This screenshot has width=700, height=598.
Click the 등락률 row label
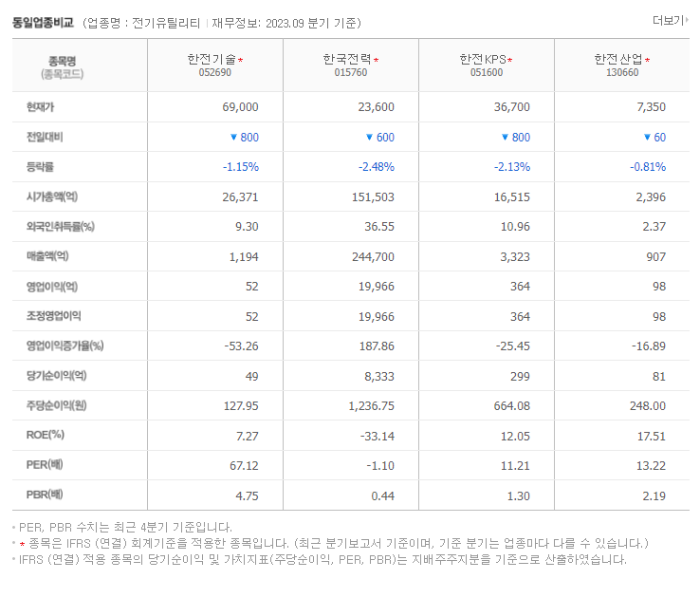40,167
